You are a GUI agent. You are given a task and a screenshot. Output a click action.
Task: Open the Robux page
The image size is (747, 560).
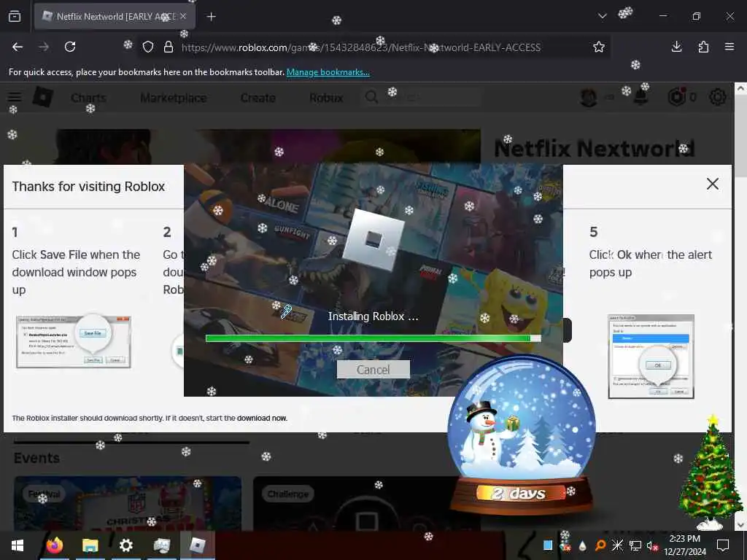(326, 98)
